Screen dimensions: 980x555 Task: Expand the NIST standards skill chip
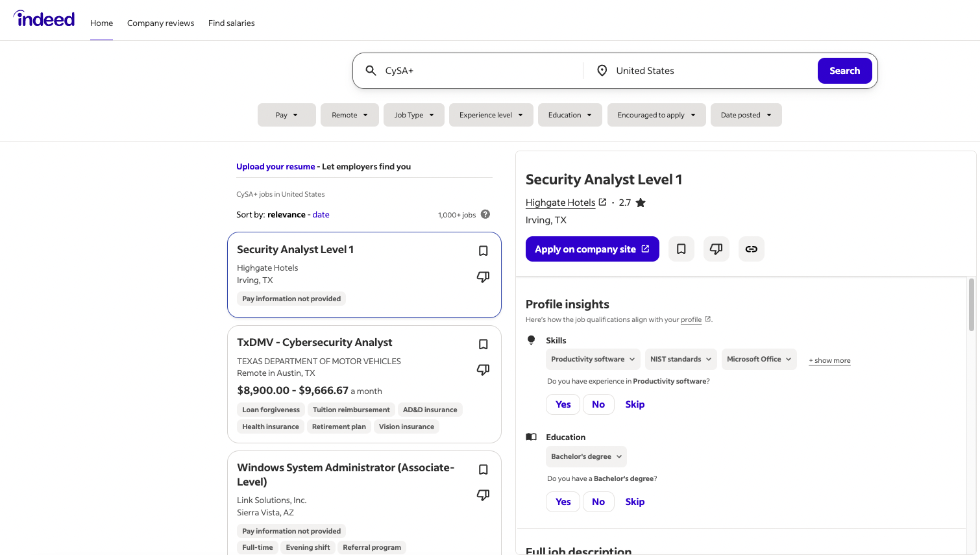[x=681, y=359]
